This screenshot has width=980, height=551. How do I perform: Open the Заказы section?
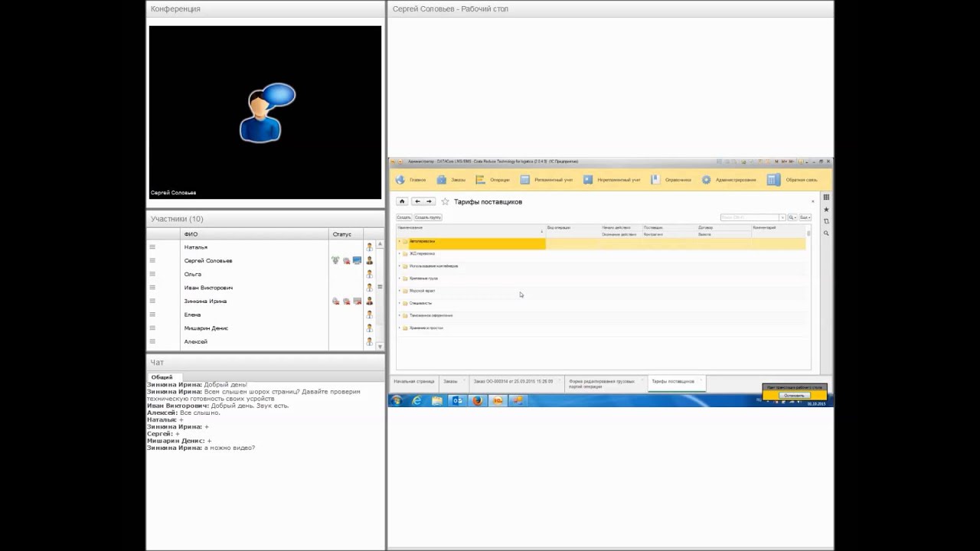(x=451, y=180)
